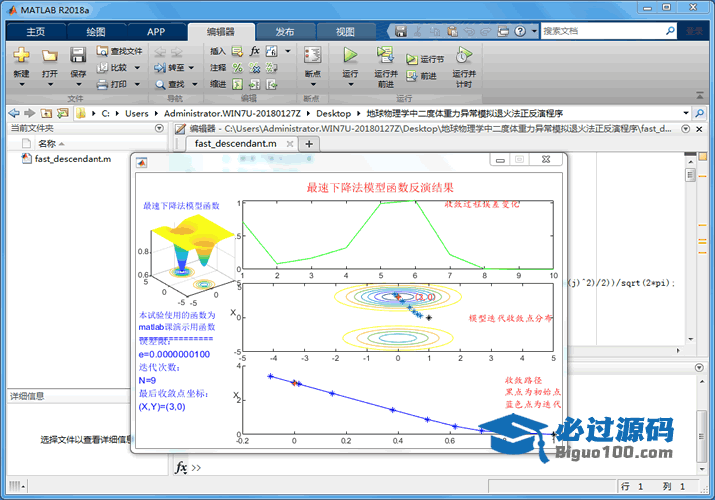Viewport: 715px width, 500px height.
Task: Click the comment percent (%) icon
Action: tap(238, 68)
